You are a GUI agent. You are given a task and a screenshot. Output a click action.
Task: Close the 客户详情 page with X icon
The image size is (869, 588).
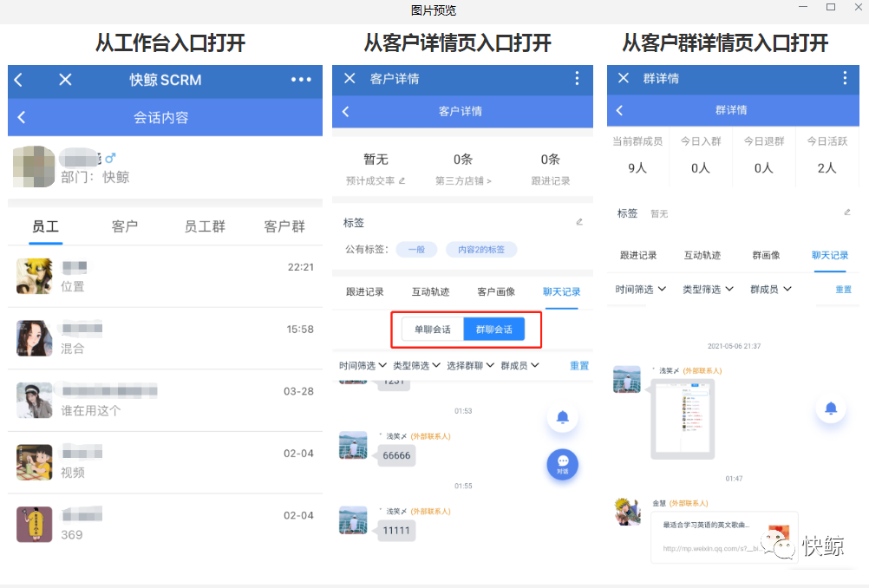coord(350,78)
